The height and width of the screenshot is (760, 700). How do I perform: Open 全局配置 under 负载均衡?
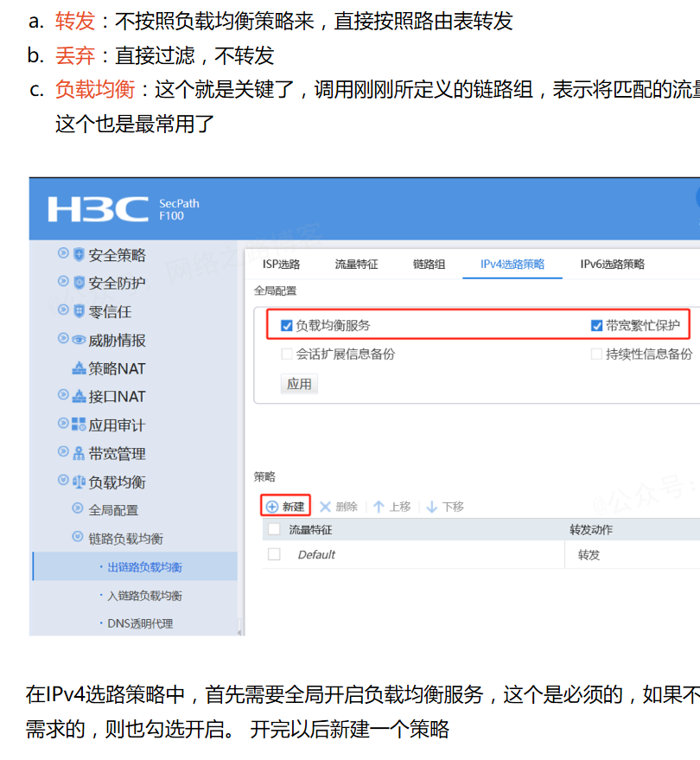tap(113, 510)
